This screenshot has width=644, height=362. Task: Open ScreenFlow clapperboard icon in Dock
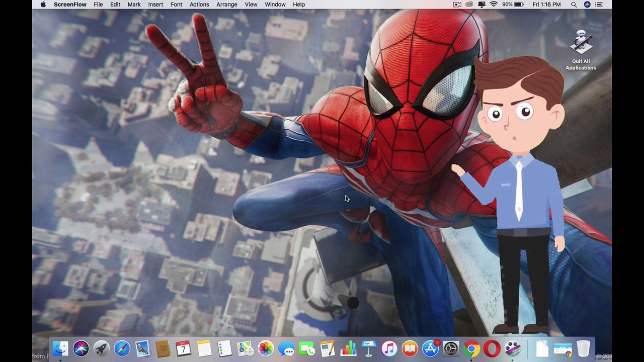(512, 348)
